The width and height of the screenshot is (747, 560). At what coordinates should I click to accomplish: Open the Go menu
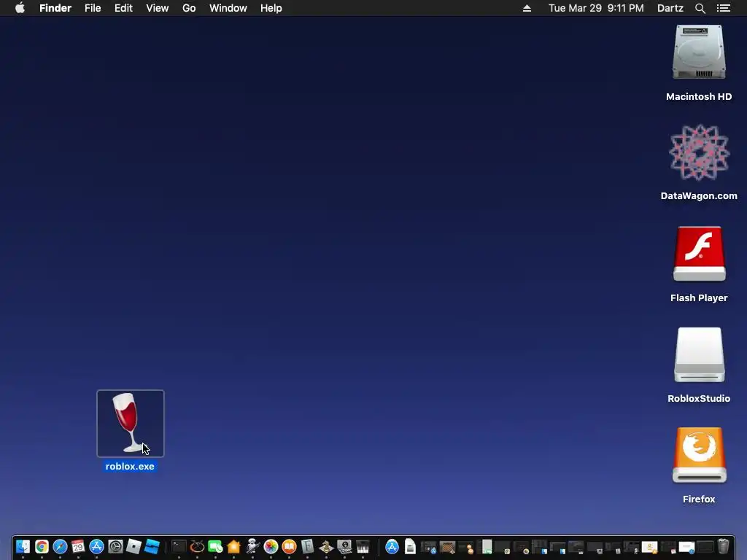click(189, 8)
